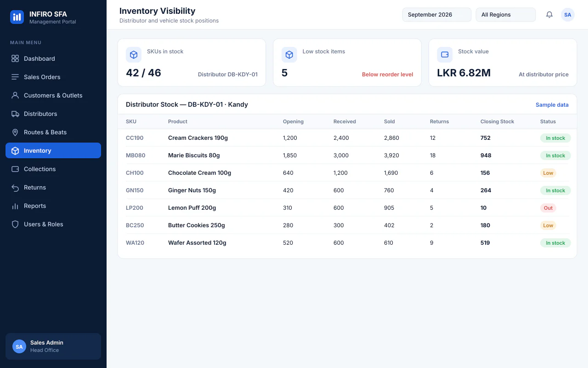This screenshot has height=368, width=588.
Task: Open notifications with the bell icon
Action: [x=549, y=15]
